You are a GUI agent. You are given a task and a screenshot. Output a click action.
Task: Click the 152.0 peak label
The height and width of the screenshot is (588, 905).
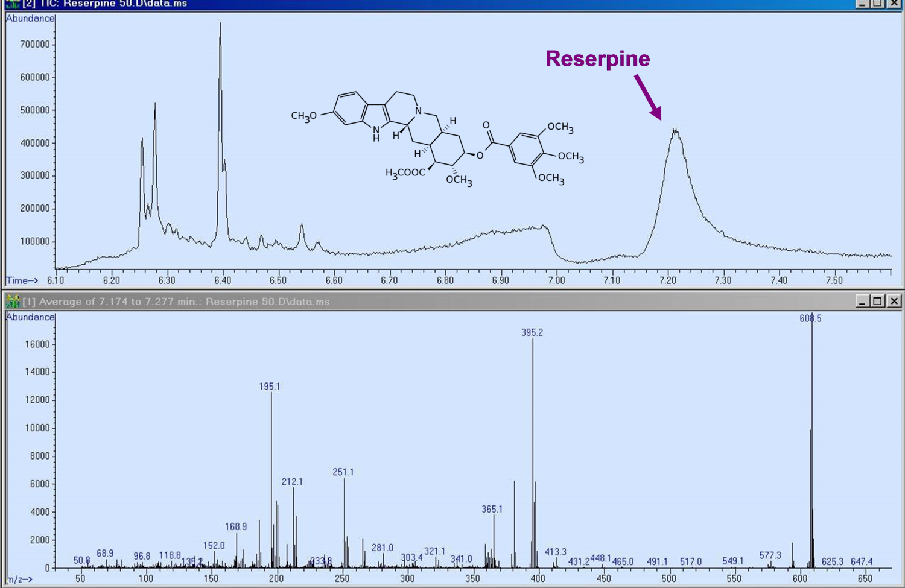coord(214,545)
